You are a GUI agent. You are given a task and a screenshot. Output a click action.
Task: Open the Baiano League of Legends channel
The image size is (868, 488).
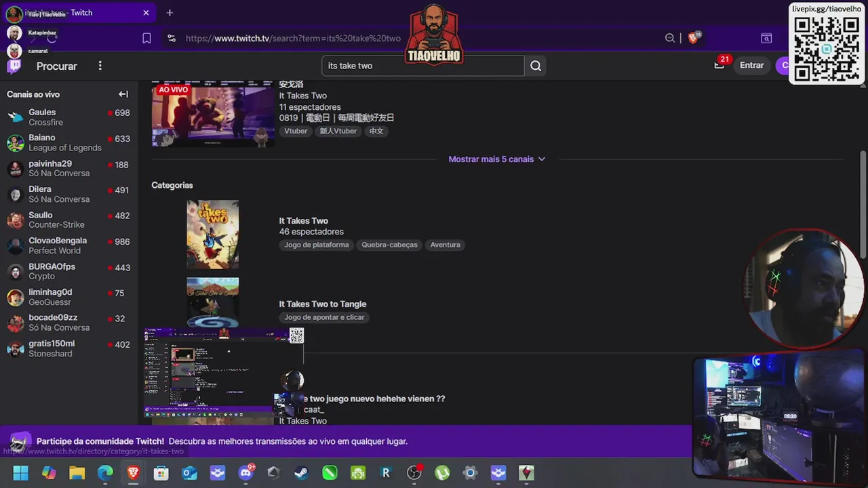[x=68, y=143]
